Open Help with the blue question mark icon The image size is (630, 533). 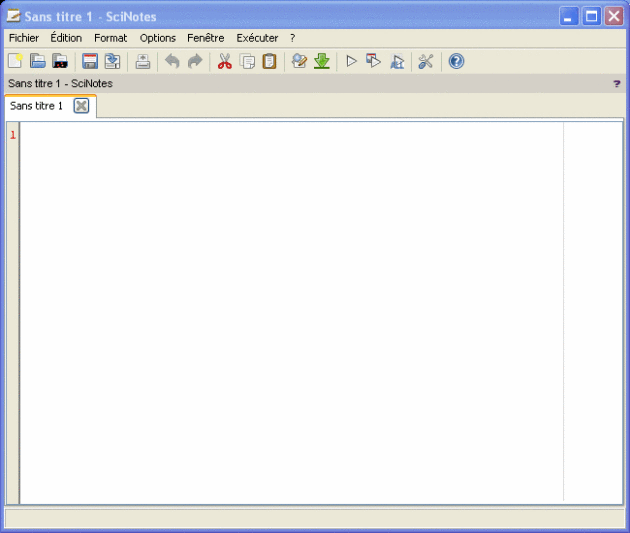456,61
